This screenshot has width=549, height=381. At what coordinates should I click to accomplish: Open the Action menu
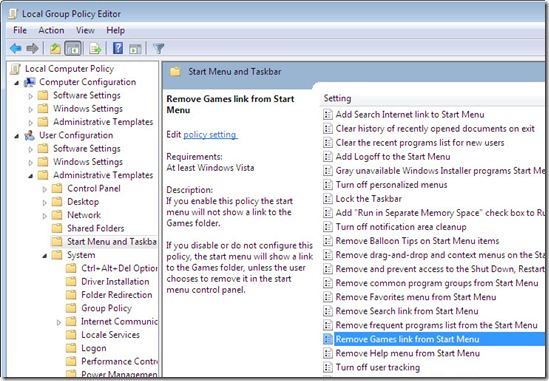pos(51,30)
